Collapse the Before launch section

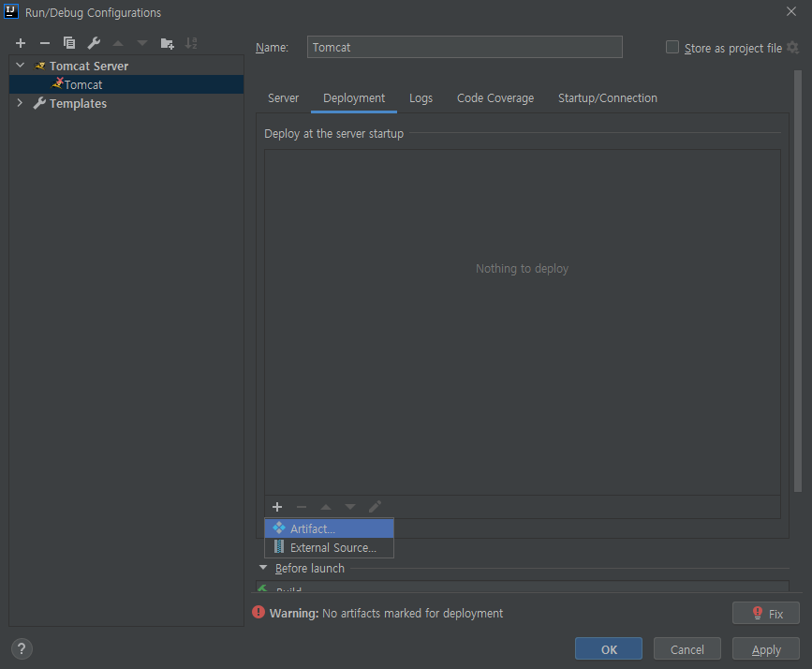[263, 568]
